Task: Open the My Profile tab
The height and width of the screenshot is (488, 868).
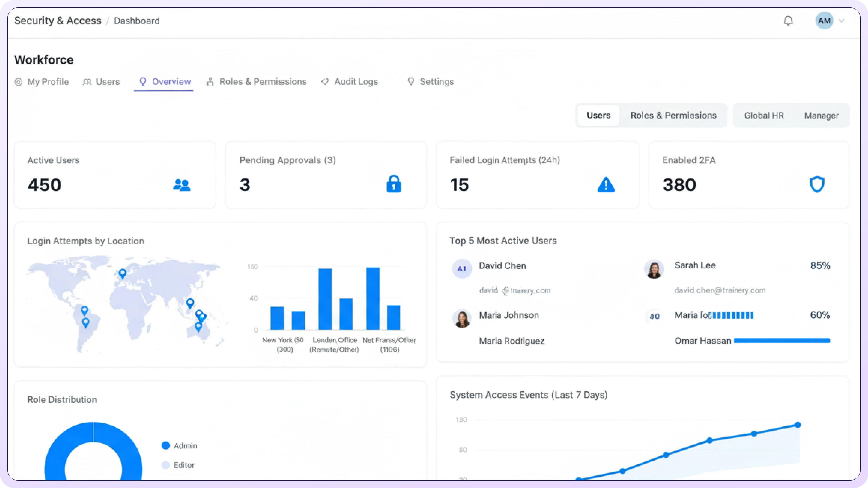Action: [x=42, y=82]
